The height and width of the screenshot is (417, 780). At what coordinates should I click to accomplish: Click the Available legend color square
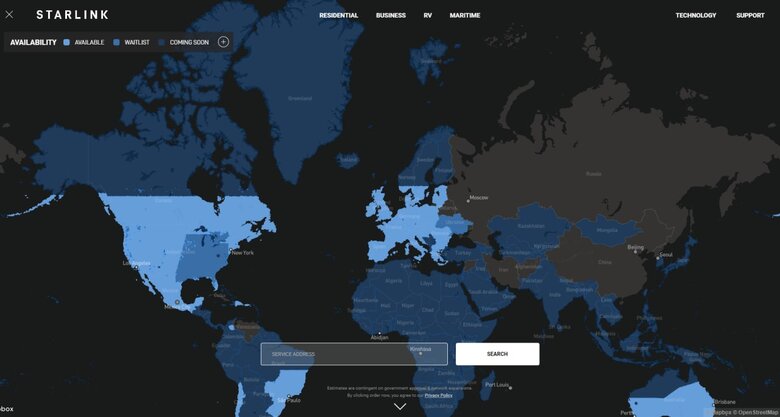pyautogui.click(x=67, y=42)
